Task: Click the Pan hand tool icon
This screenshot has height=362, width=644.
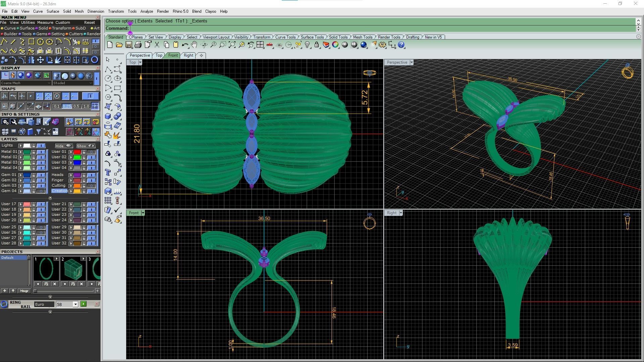Action: (194, 45)
